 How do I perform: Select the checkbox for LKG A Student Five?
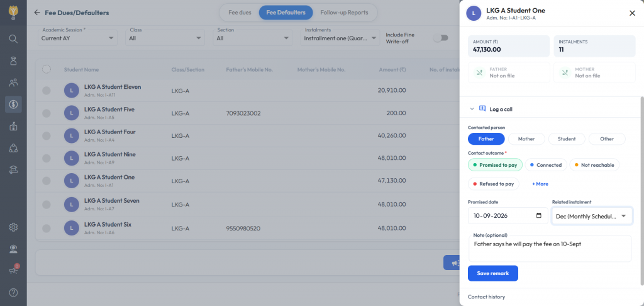[47, 113]
